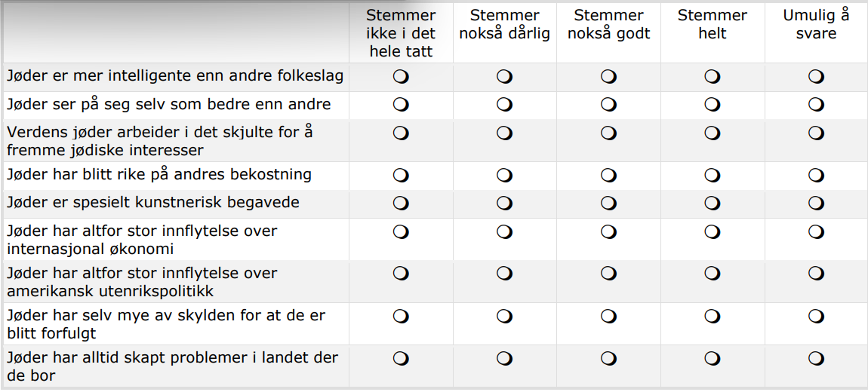Select 'Stemmer nokså dårlig' for 'amerikansk utenrikspolitikk' statement

(504, 274)
